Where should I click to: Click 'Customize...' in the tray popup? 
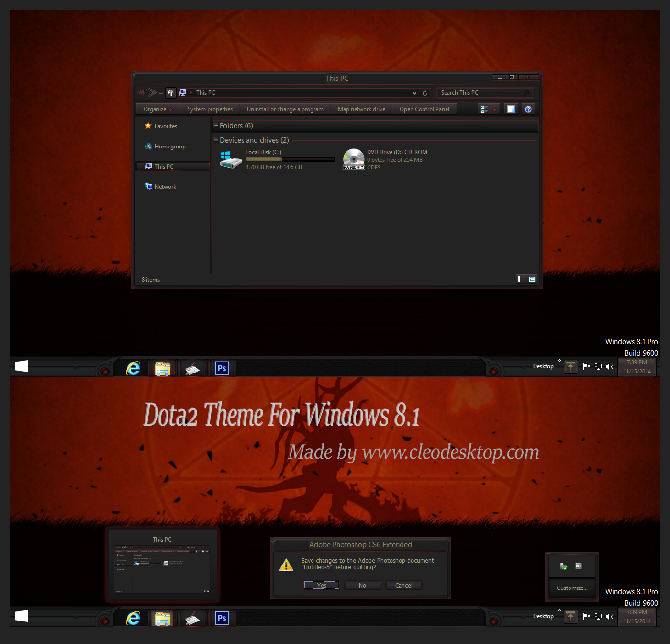572,588
